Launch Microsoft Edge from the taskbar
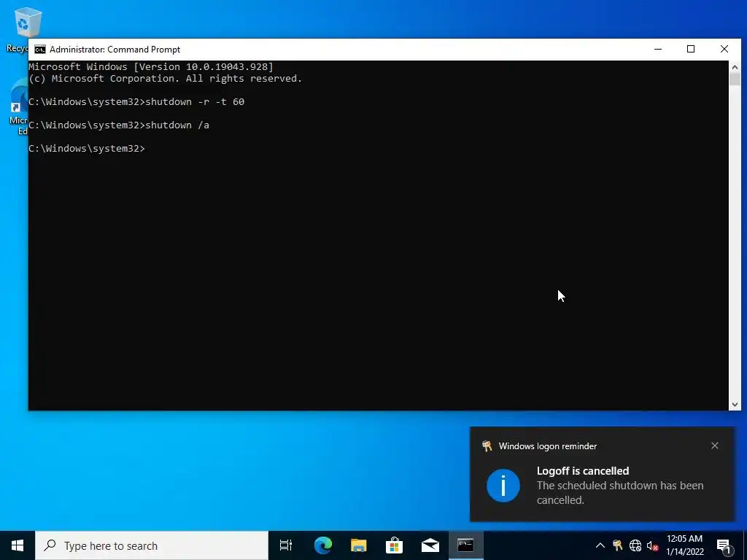This screenshot has width=747, height=560. point(323,545)
